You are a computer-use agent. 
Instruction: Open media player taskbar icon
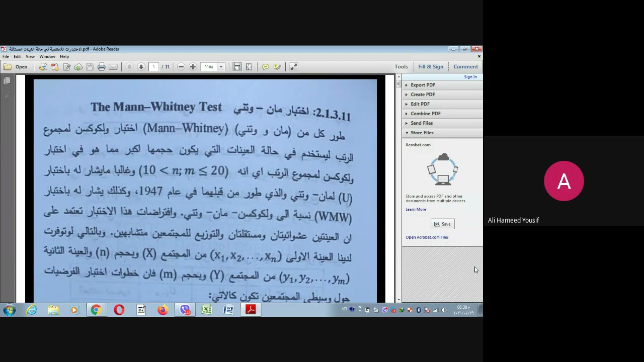(74, 310)
